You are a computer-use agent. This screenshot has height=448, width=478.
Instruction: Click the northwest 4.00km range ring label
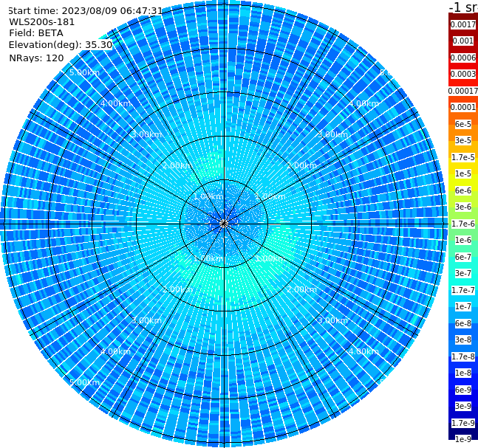[115, 103]
